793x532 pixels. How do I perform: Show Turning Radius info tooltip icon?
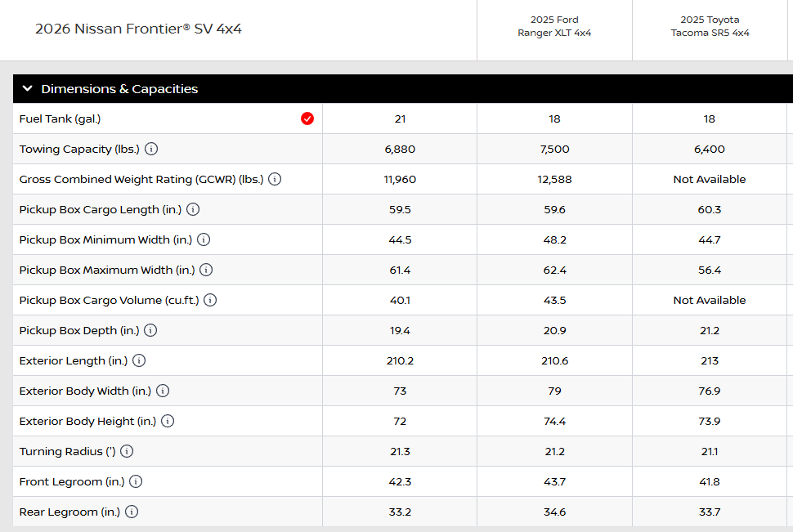(x=127, y=451)
